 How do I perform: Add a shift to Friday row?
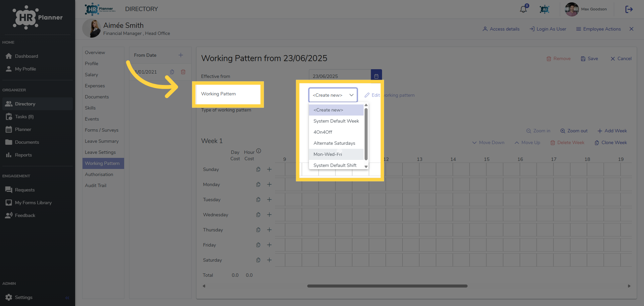coord(269,245)
